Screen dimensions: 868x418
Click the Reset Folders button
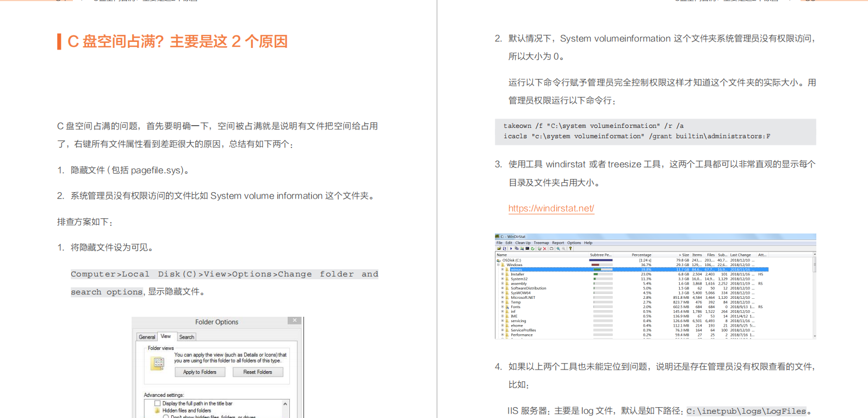258,372
